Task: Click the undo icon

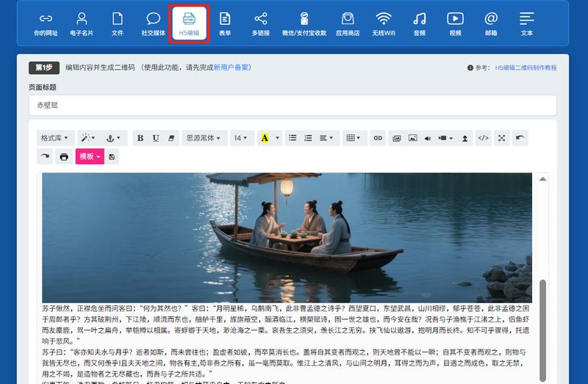Action: [x=520, y=138]
